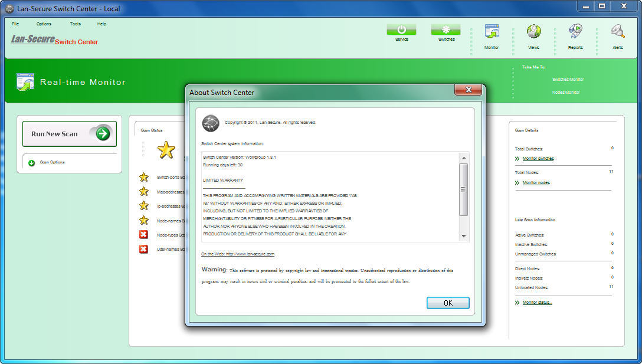Click the star beside Ip-addresses
This screenshot has width=642, height=364.
[144, 206]
